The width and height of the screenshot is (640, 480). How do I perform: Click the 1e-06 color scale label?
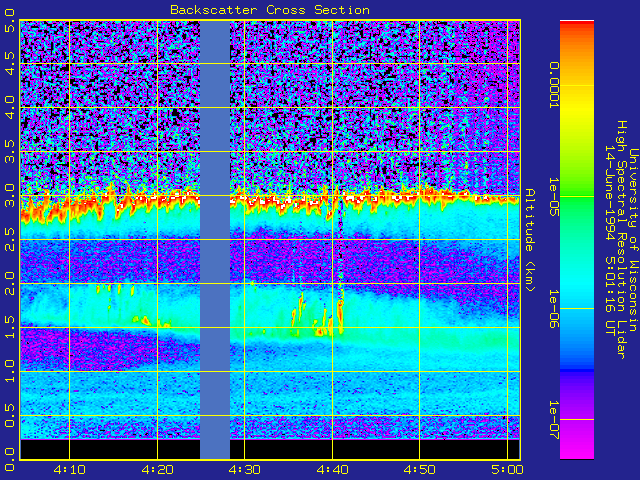tap(554, 309)
